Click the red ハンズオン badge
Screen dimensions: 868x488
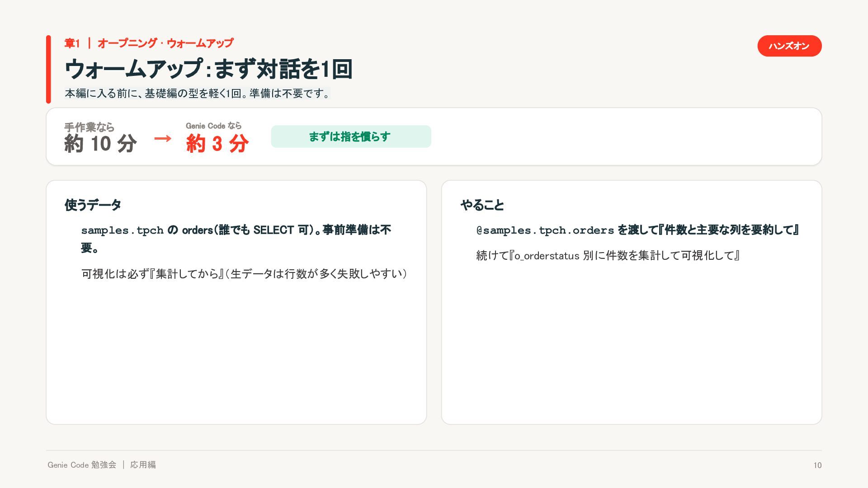tap(789, 46)
